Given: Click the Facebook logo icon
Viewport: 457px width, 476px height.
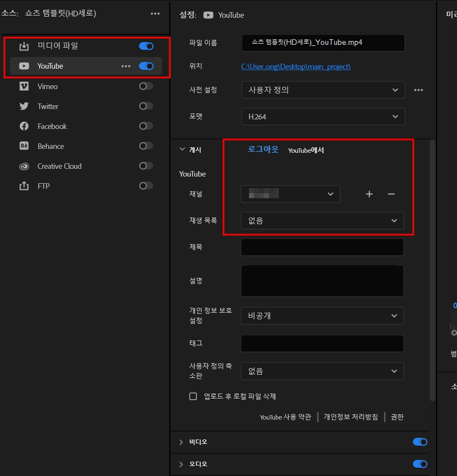Looking at the screenshot, I should point(24,126).
